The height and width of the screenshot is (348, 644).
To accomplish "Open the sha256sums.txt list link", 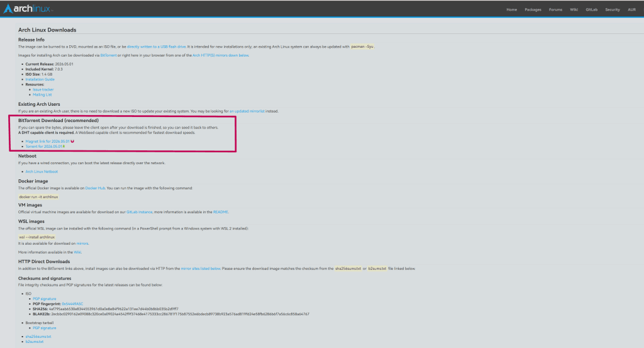I will (x=38, y=337).
